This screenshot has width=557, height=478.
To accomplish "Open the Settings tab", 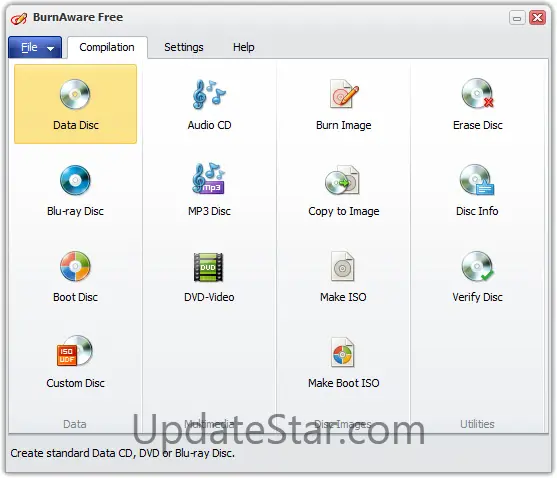I will click(184, 47).
